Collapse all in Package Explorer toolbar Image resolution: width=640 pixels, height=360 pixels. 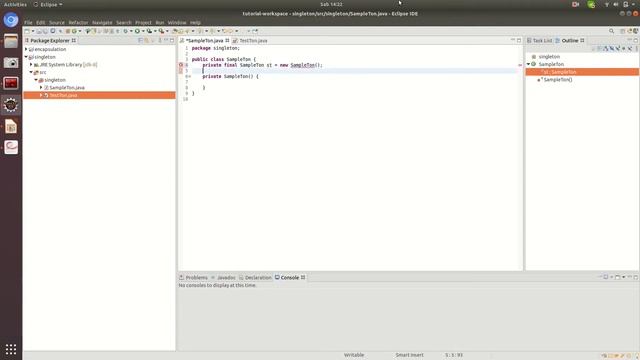click(x=140, y=40)
